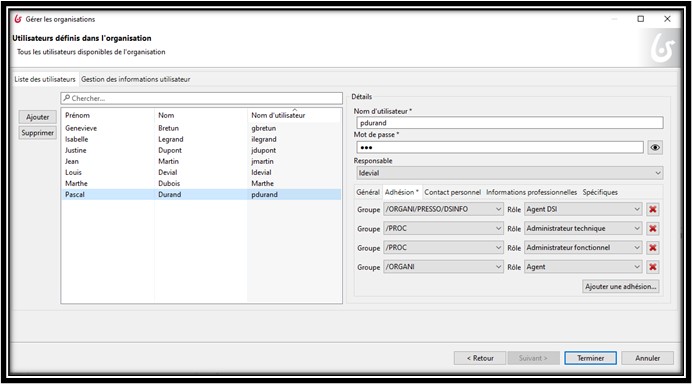Click the Nom cell Bretun

click(169, 128)
